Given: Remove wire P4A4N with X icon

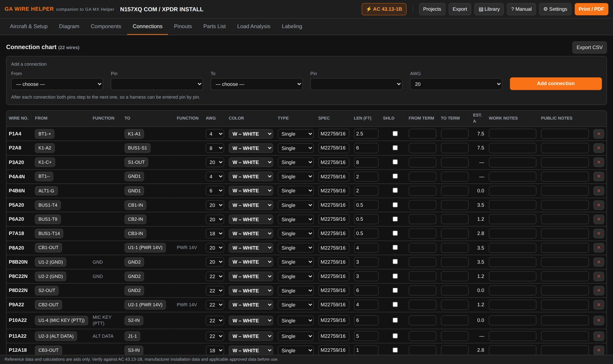Looking at the screenshot, I should 598,176.
